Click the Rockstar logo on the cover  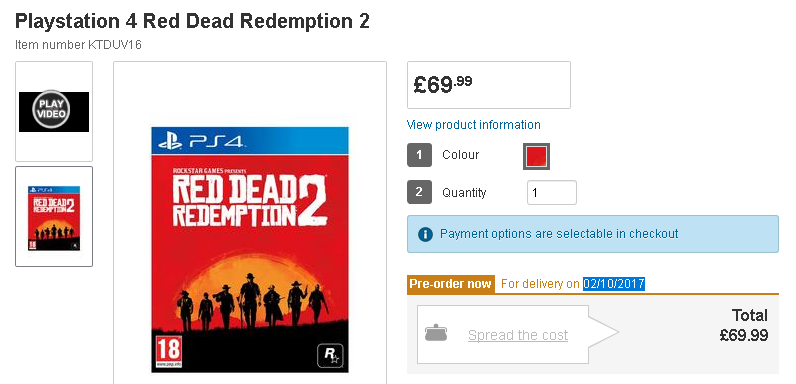(x=330, y=355)
